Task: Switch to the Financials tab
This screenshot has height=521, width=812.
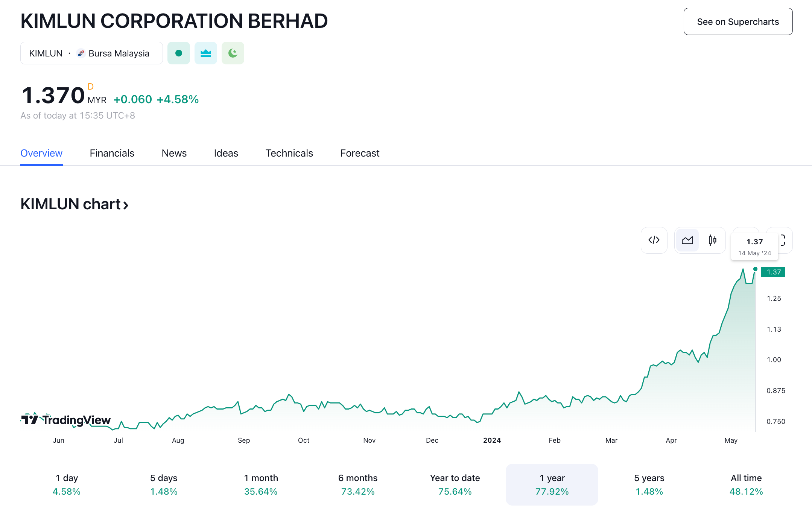Action: click(x=112, y=153)
